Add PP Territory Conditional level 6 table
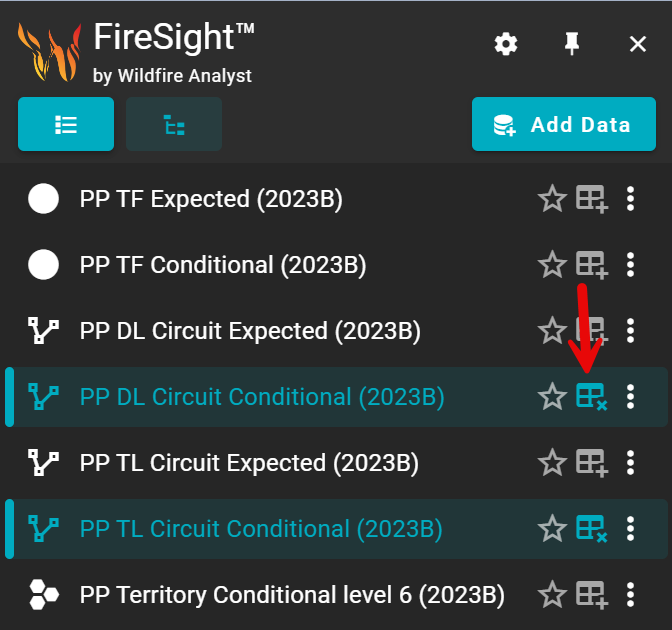Image resolution: width=672 pixels, height=630 pixels. coord(592,595)
